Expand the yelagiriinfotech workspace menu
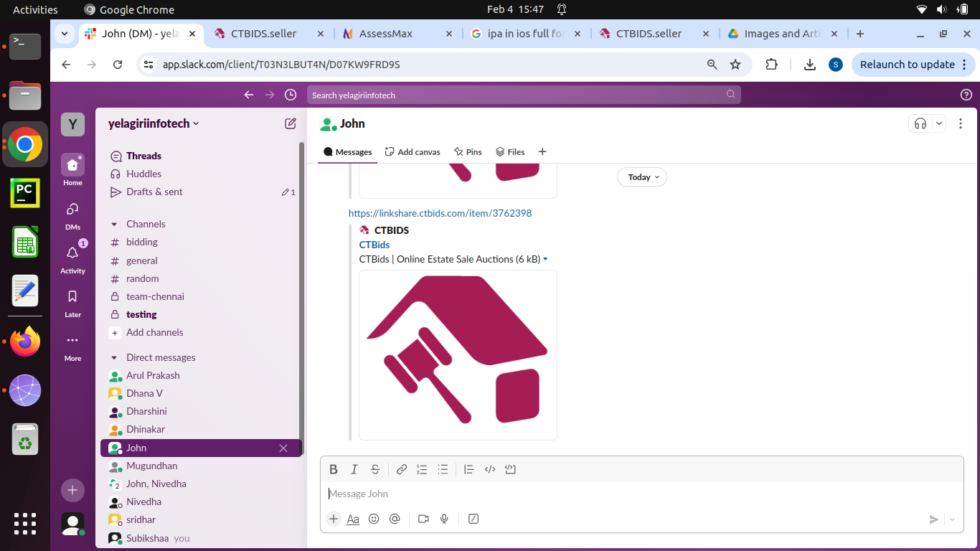 [x=154, y=123]
